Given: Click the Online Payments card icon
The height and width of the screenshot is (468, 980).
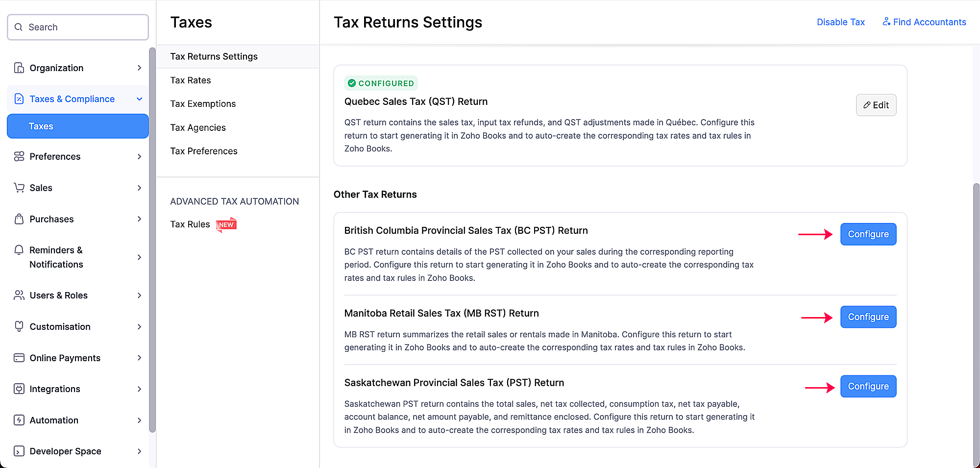Looking at the screenshot, I should (x=19, y=358).
